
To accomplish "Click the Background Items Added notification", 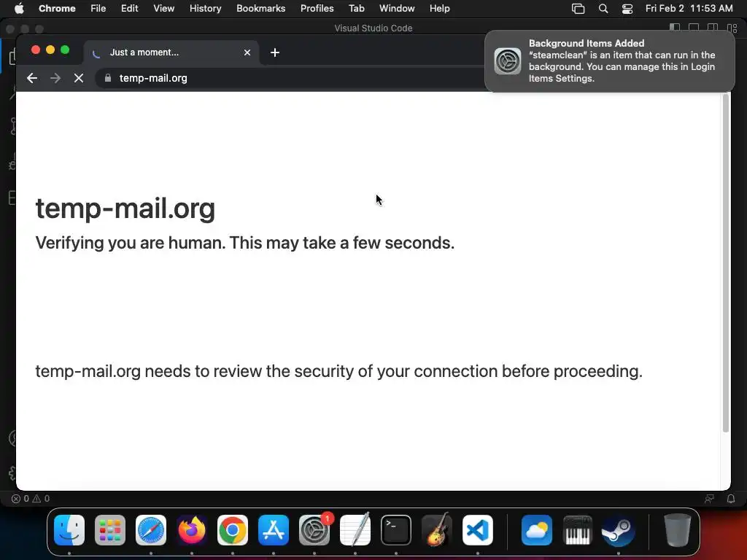I will 610,61.
